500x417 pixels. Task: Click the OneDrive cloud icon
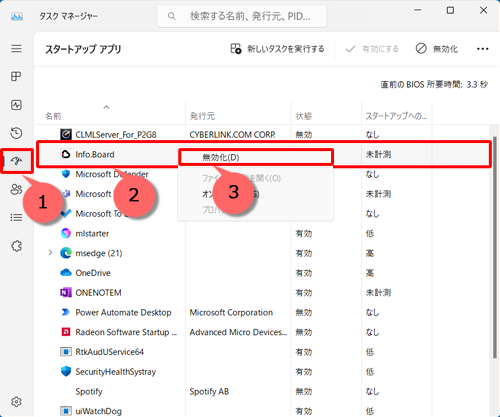[x=66, y=273]
